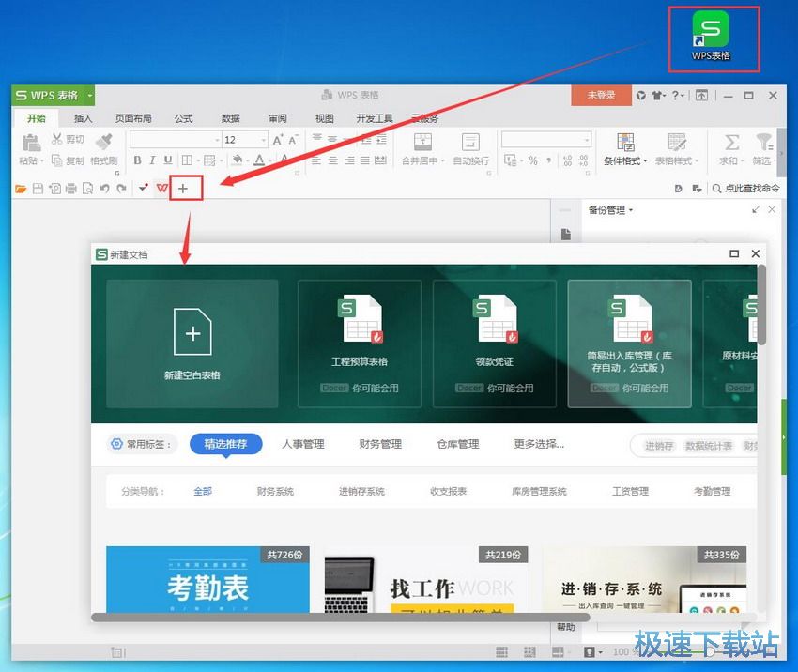
Task: Open the 插入 ribbon tab
Action: pyautogui.click(x=83, y=118)
